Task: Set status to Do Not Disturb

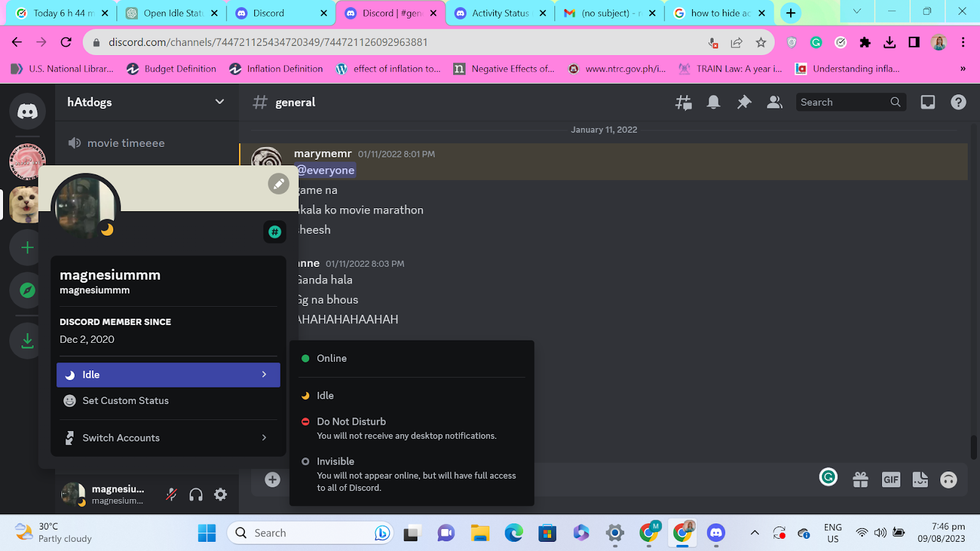Action: [x=412, y=428]
